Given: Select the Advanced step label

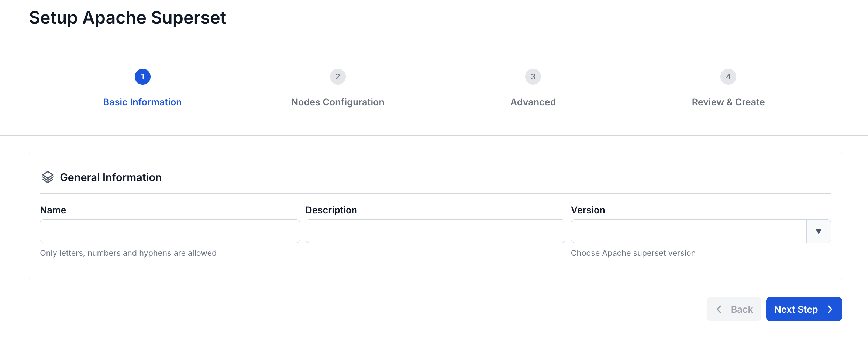Looking at the screenshot, I should [x=533, y=102].
